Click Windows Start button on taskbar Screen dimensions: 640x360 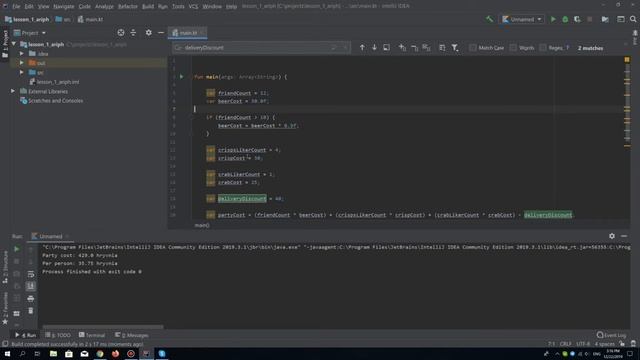pos(7,354)
